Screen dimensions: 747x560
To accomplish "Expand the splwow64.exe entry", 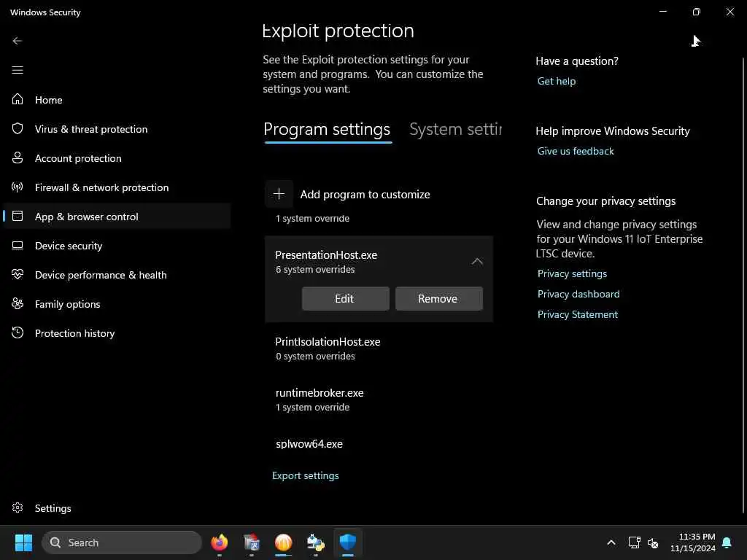I will click(x=379, y=444).
